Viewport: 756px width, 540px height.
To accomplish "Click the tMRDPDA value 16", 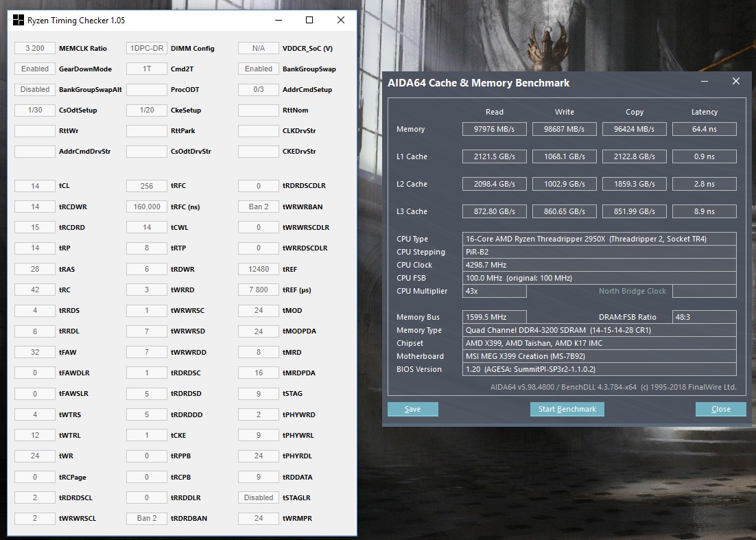I will click(259, 373).
